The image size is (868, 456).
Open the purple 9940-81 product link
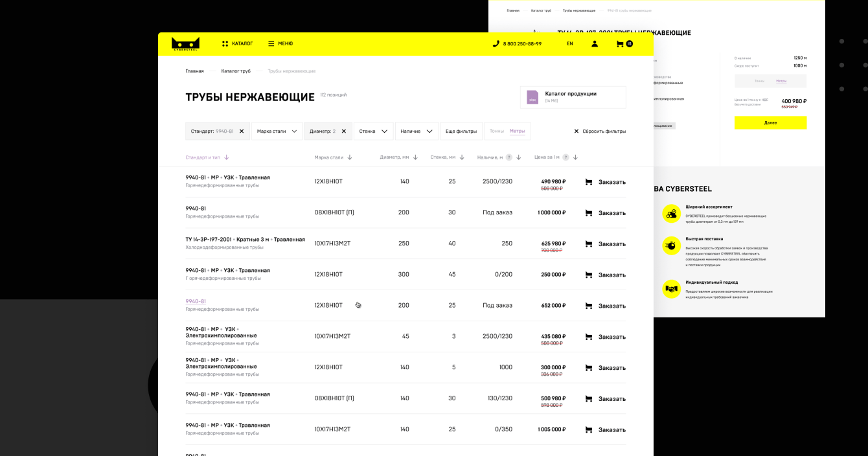tap(196, 301)
